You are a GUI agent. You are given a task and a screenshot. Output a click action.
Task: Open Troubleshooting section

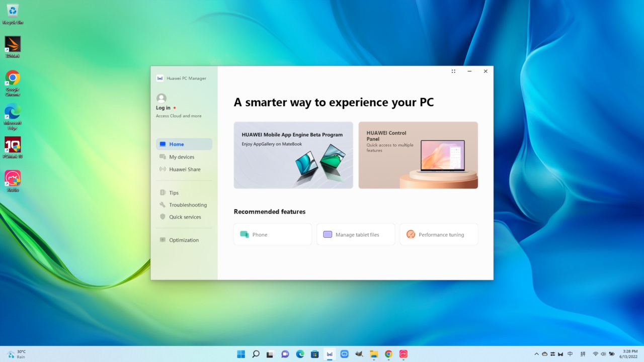[x=184, y=205]
